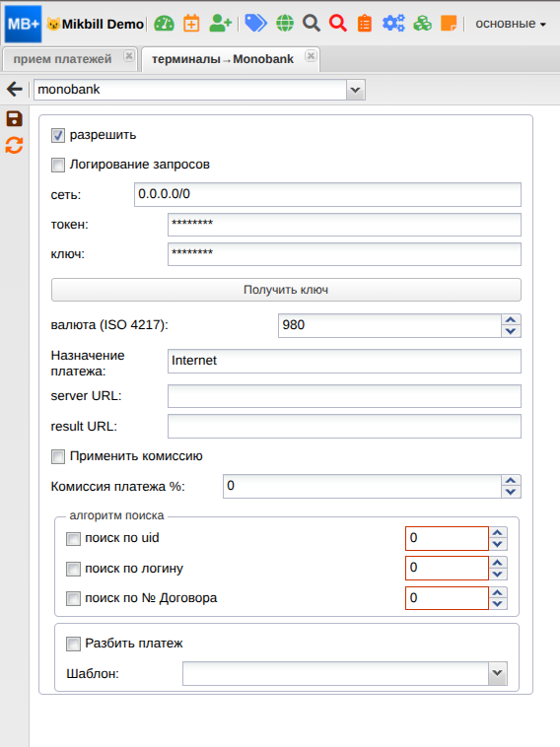Screen dimensions: 560x747
Task: Open the orange clipboard icon
Action: click(x=365, y=24)
